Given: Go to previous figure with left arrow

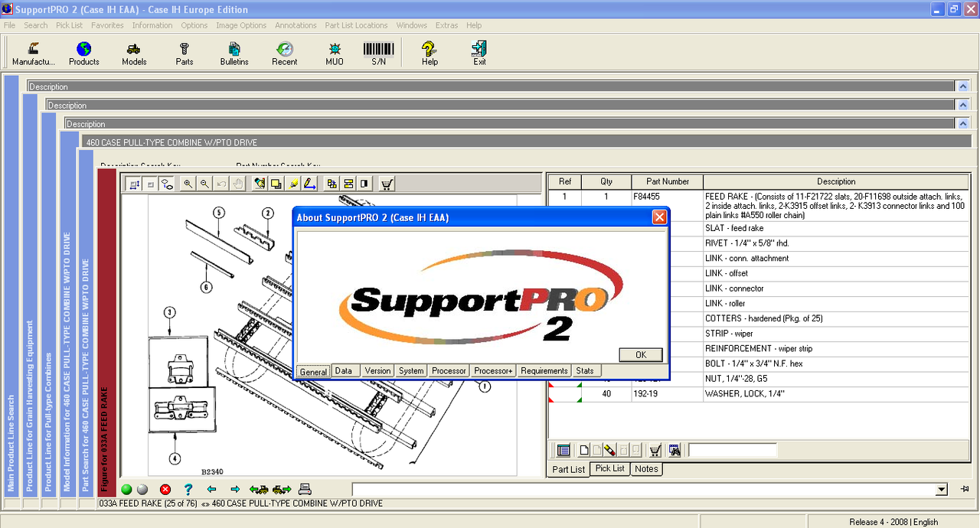Looking at the screenshot, I should pos(212,489).
